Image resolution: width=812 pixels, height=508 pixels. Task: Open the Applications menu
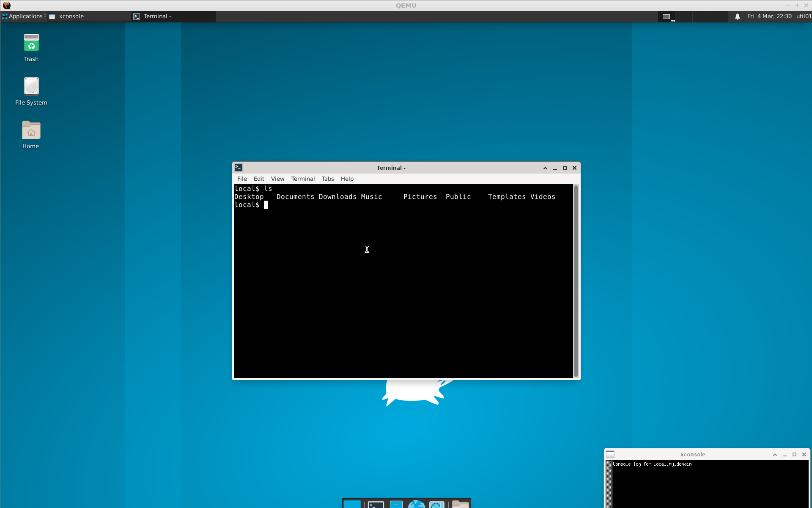tap(23, 17)
